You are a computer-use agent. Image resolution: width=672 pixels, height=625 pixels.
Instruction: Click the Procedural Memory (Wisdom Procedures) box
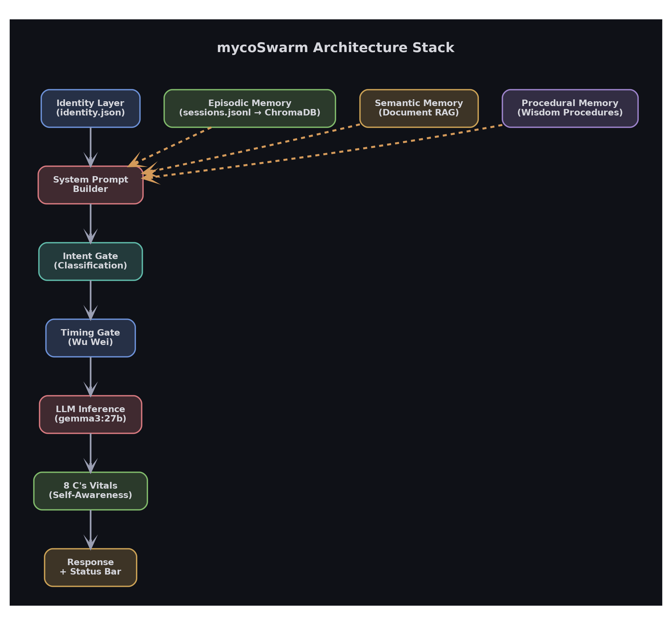569,108
